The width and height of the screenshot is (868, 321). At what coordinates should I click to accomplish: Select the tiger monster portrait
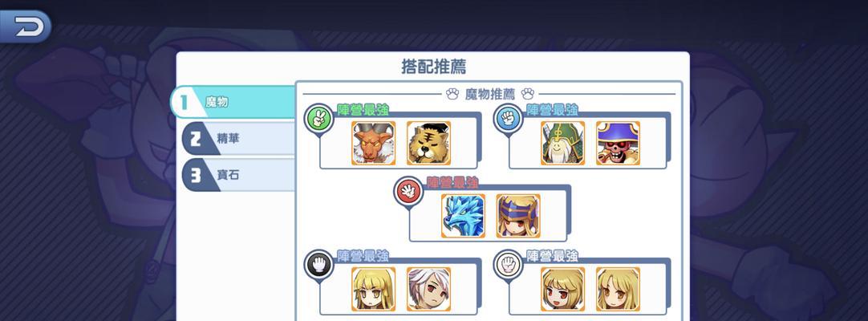click(429, 144)
